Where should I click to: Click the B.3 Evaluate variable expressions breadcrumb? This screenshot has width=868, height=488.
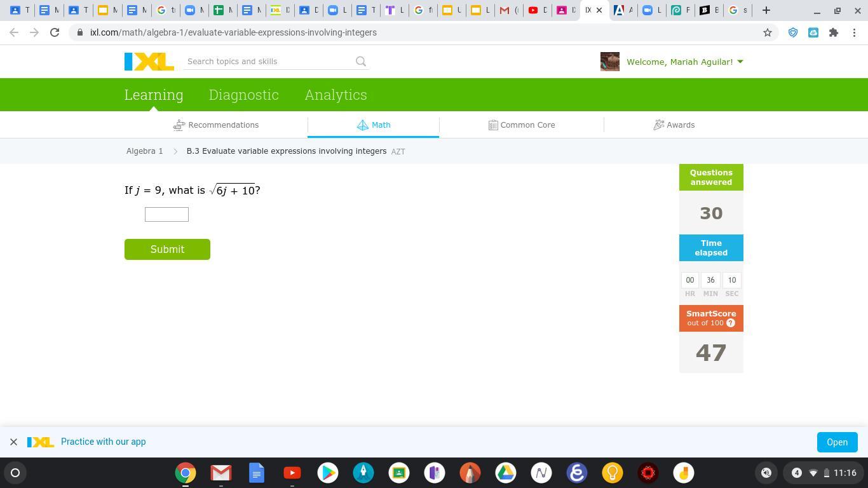click(287, 151)
